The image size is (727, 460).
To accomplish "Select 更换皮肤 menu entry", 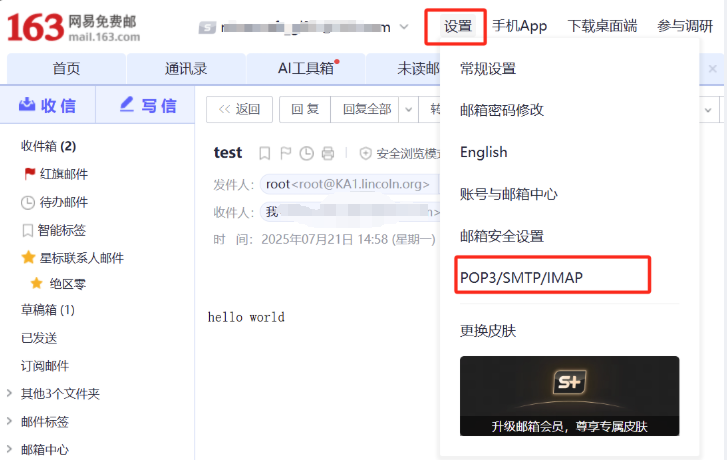I will (488, 331).
